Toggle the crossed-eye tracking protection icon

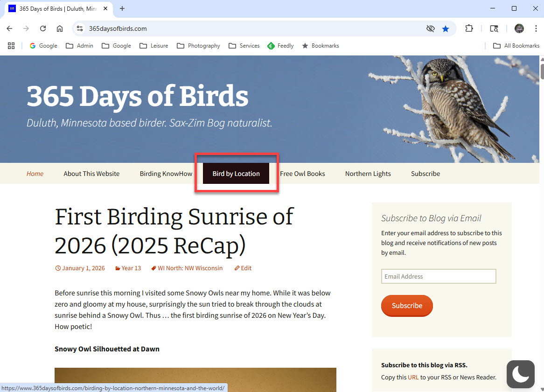430,28
